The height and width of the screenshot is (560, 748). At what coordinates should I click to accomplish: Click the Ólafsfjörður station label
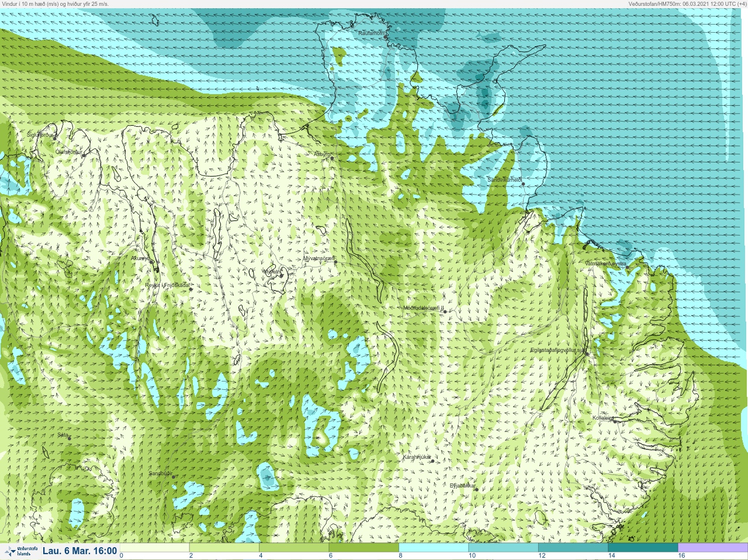pos(68,152)
